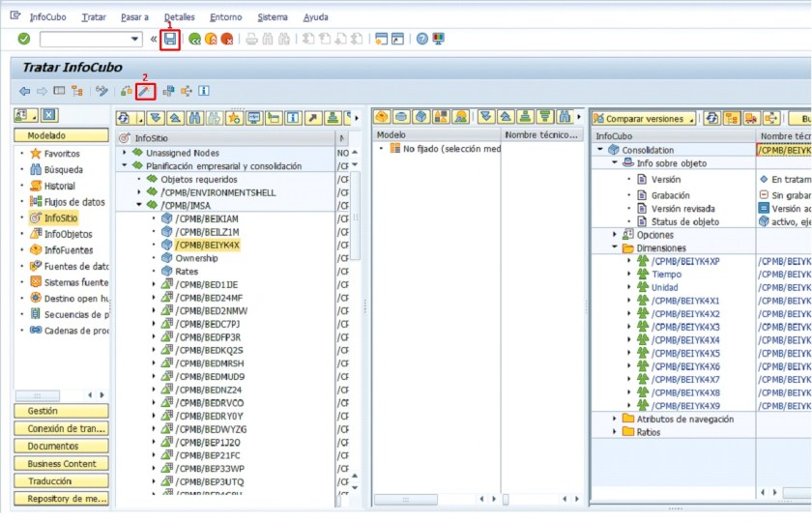Select Favoritos in Modelado list

(62, 154)
